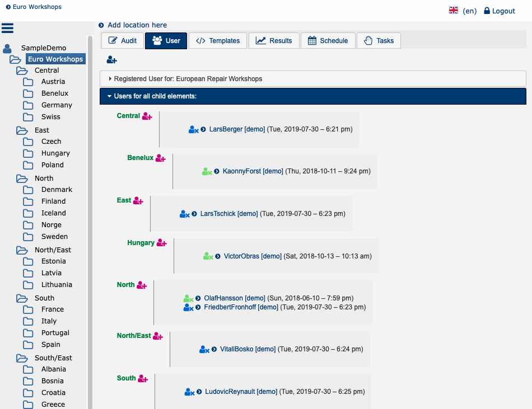Remove user LarsBerger via the blue icon
This screenshot has width=532, height=409.
[193, 130]
